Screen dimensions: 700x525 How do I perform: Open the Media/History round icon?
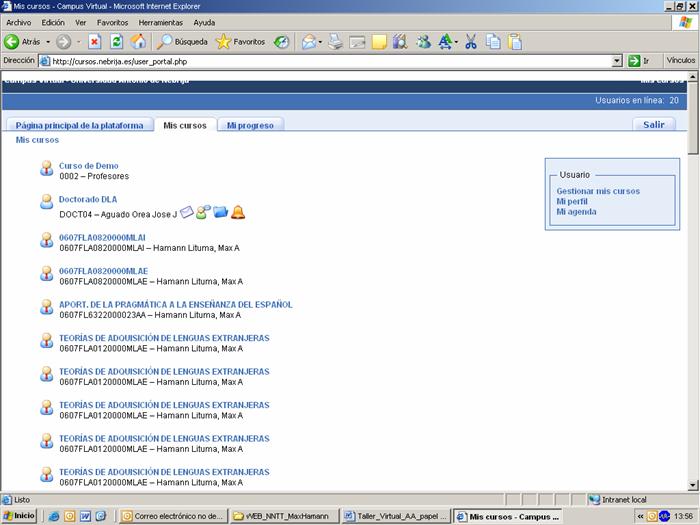click(x=281, y=42)
